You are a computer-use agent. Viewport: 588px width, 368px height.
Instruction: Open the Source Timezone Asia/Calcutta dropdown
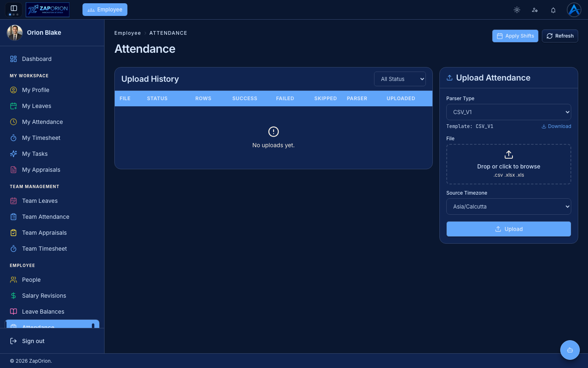click(x=509, y=206)
